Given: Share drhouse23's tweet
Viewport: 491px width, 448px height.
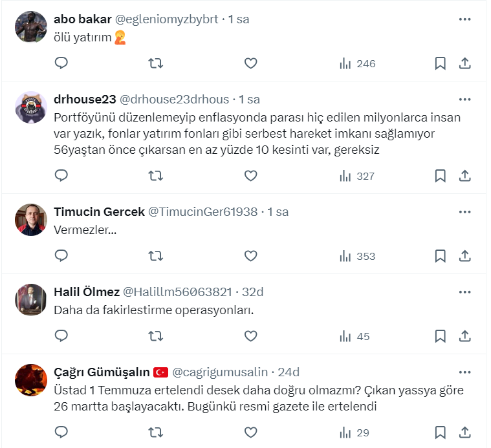Looking at the screenshot, I should pos(464,176).
